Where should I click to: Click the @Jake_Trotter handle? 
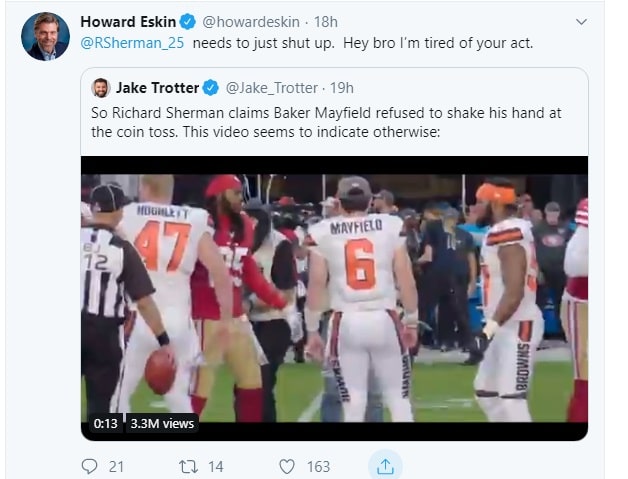click(269, 88)
